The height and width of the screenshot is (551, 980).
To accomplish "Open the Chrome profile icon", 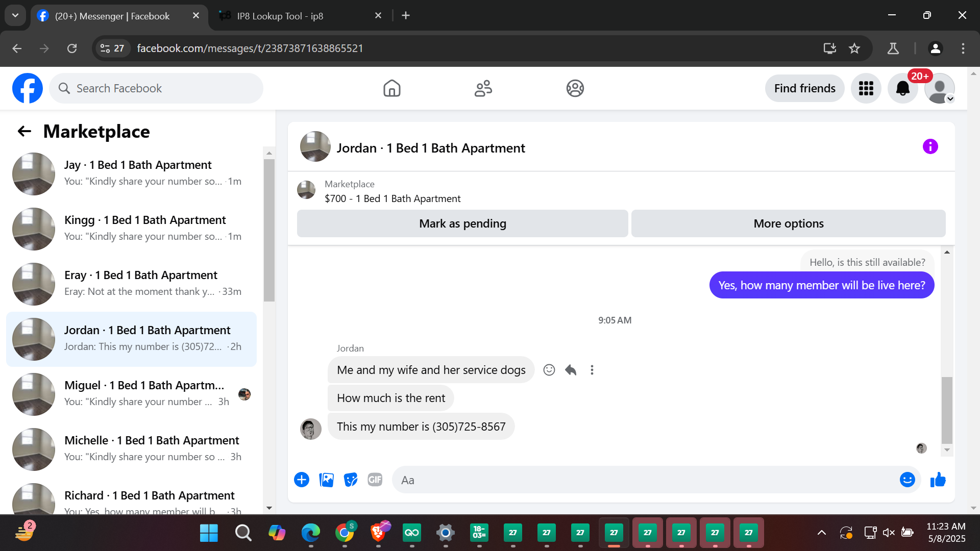I will point(936,48).
